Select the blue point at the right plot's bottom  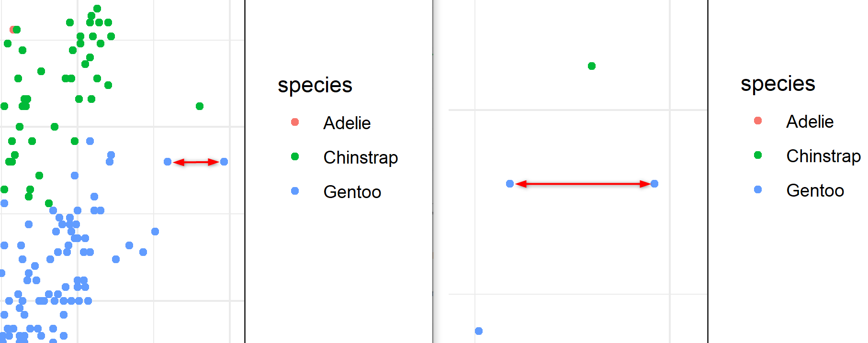(x=479, y=331)
